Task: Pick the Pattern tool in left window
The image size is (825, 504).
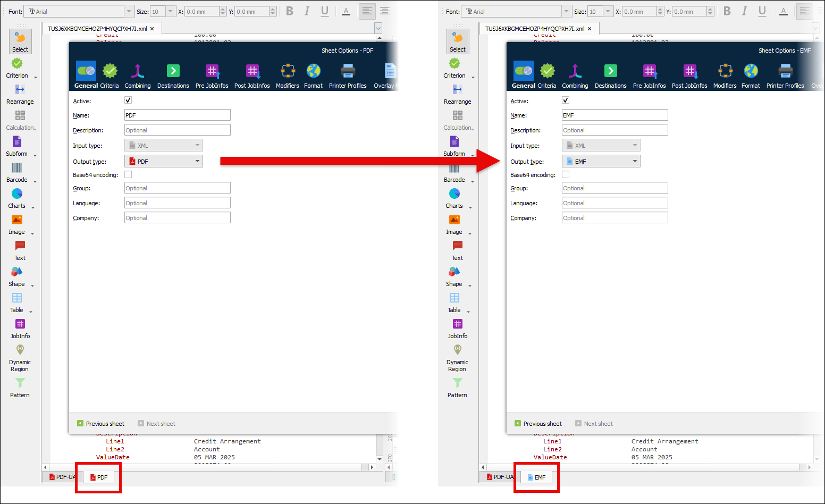Action: pos(20,388)
